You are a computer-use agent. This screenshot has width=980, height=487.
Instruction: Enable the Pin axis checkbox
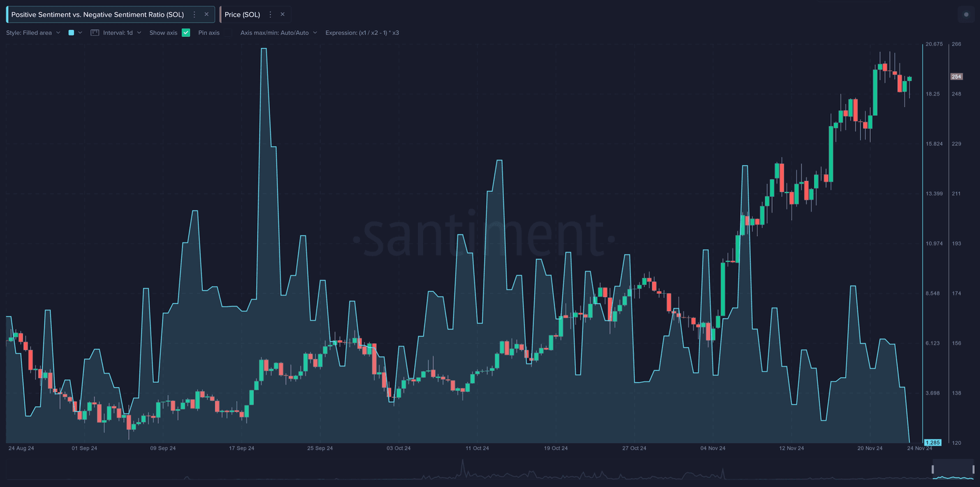[226, 33]
